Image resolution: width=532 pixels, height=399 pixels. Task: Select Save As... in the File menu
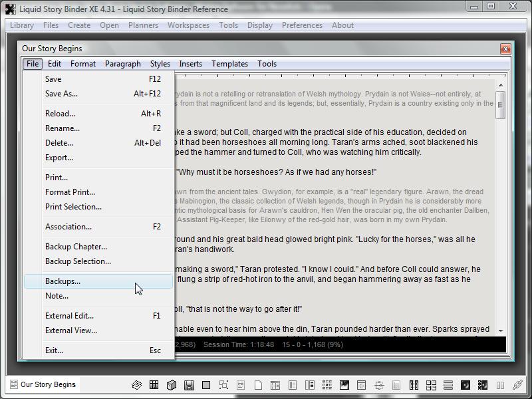pyautogui.click(x=61, y=94)
